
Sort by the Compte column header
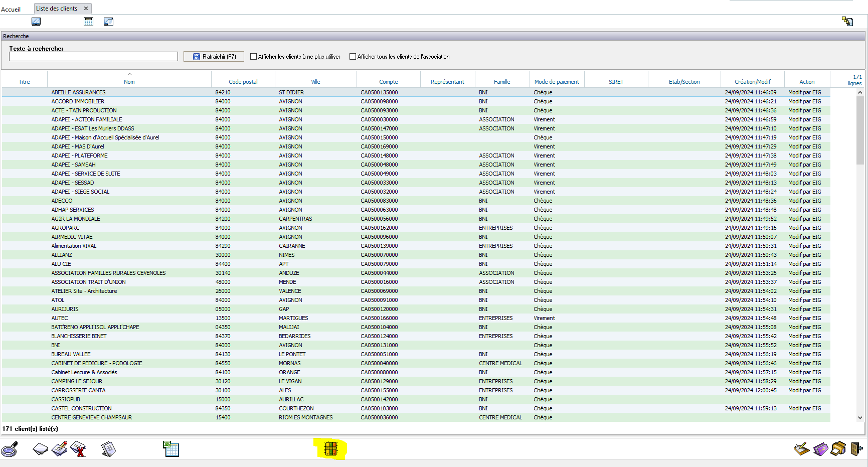[389, 82]
